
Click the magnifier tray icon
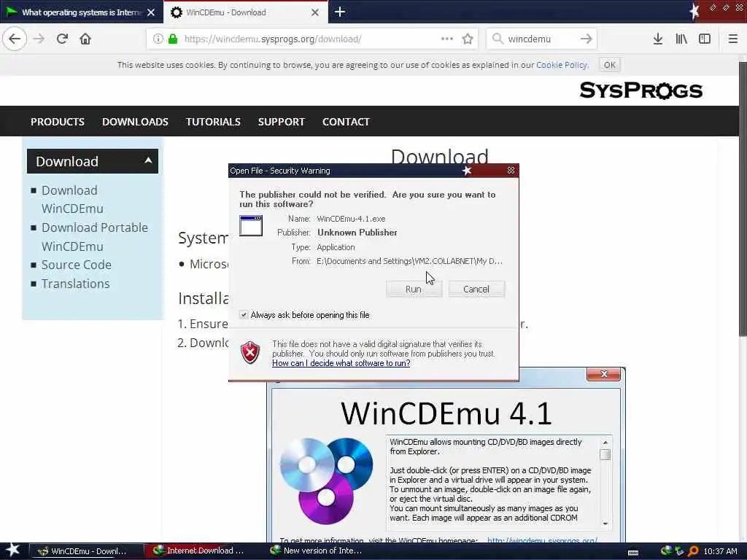pyautogui.click(x=693, y=551)
